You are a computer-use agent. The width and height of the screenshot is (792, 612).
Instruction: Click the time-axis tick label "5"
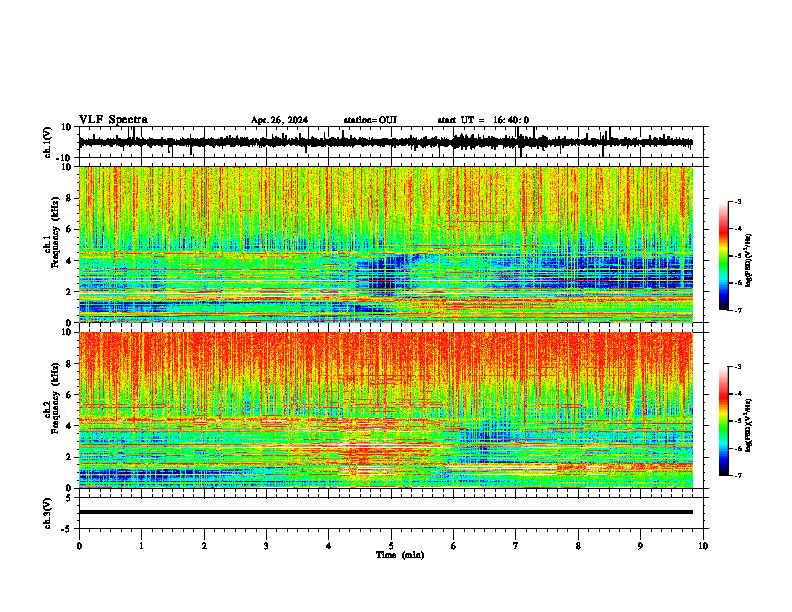(x=391, y=546)
